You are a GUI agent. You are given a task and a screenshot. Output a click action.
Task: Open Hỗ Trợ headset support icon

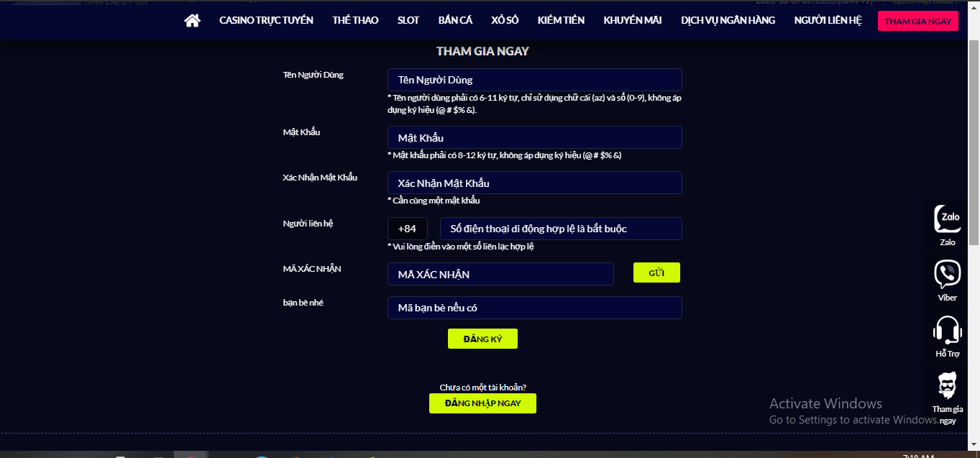tap(947, 331)
